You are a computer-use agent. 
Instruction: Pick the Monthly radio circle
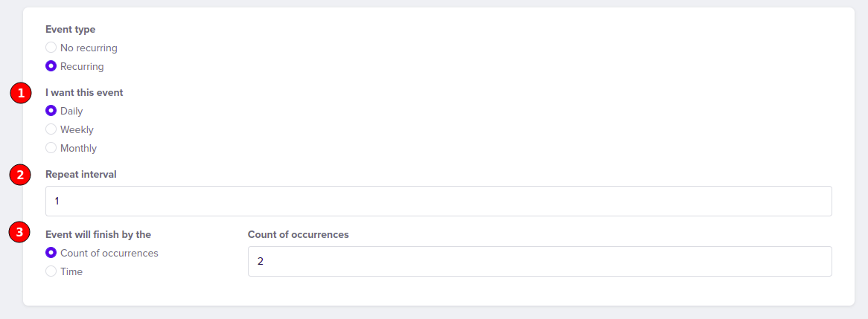click(x=51, y=148)
